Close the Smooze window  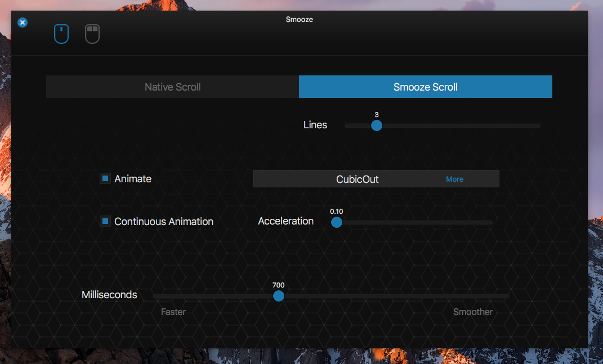pyautogui.click(x=23, y=23)
